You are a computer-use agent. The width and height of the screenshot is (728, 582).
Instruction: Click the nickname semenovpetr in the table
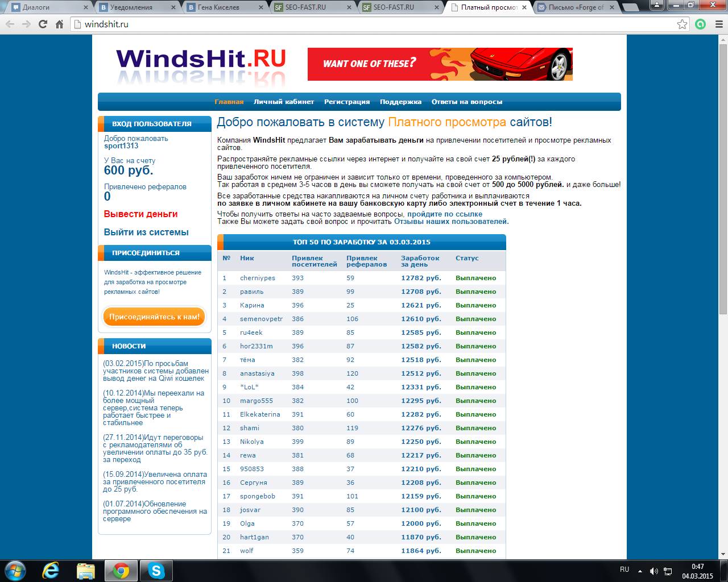point(262,319)
